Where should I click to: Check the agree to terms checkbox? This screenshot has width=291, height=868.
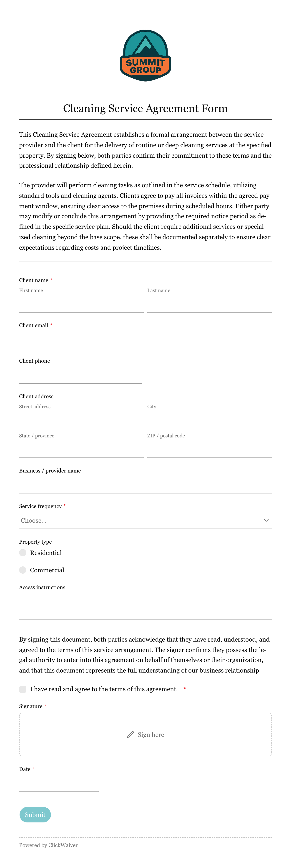pyautogui.click(x=23, y=689)
